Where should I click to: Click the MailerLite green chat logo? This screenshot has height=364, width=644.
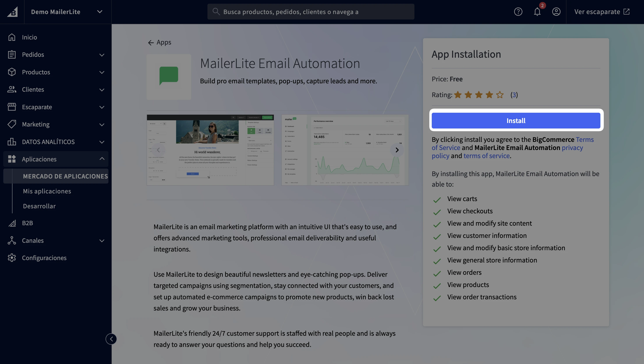(x=169, y=76)
